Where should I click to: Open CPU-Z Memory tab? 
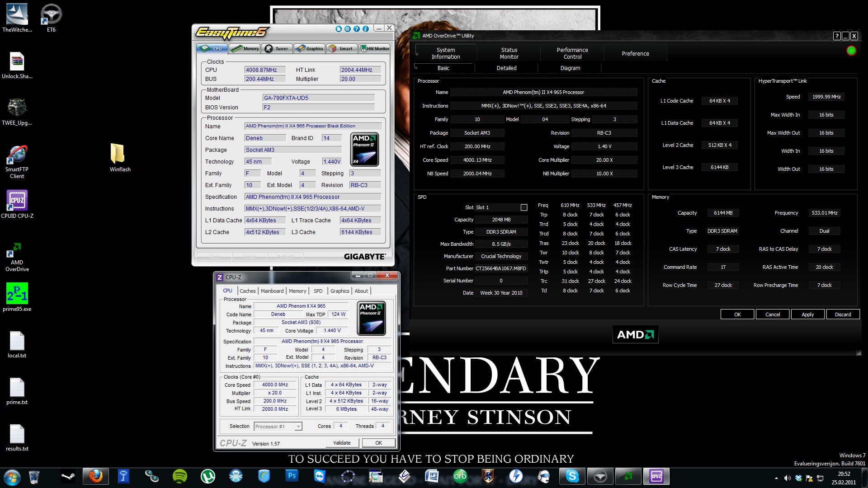(x=297, y=291)
